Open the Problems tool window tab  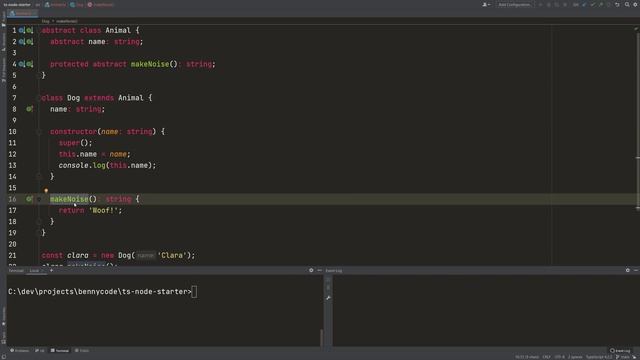click(19, 350)
